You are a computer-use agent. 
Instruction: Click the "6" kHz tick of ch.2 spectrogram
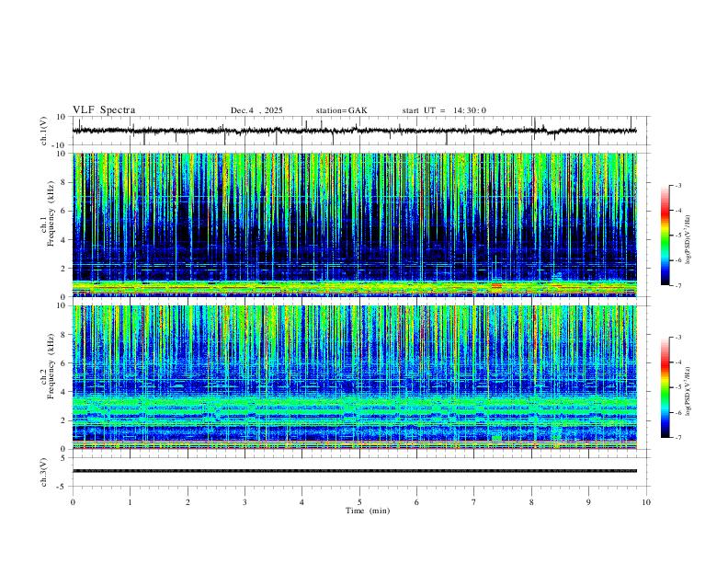pyautogui.click(x=64, y=363)
